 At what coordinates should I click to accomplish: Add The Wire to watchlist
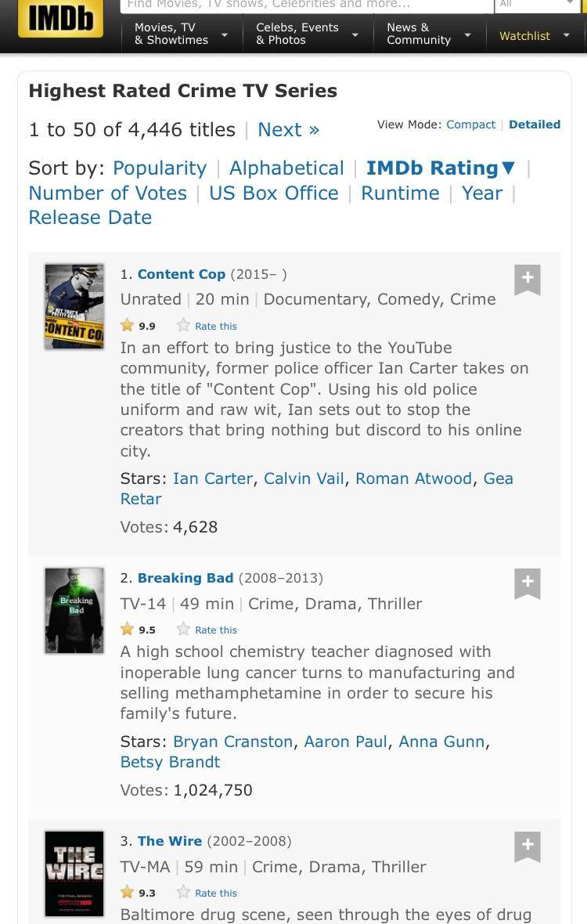pyautogui.click(x=528, y=846)
